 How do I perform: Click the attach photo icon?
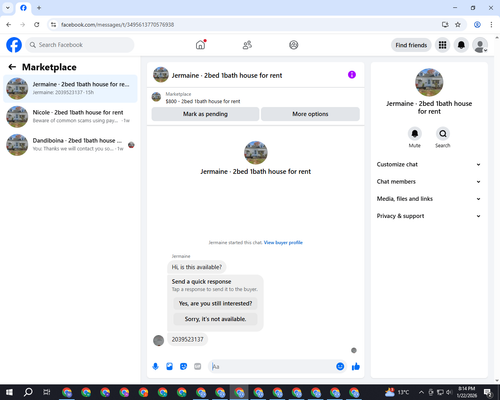(x=169, y=367)
